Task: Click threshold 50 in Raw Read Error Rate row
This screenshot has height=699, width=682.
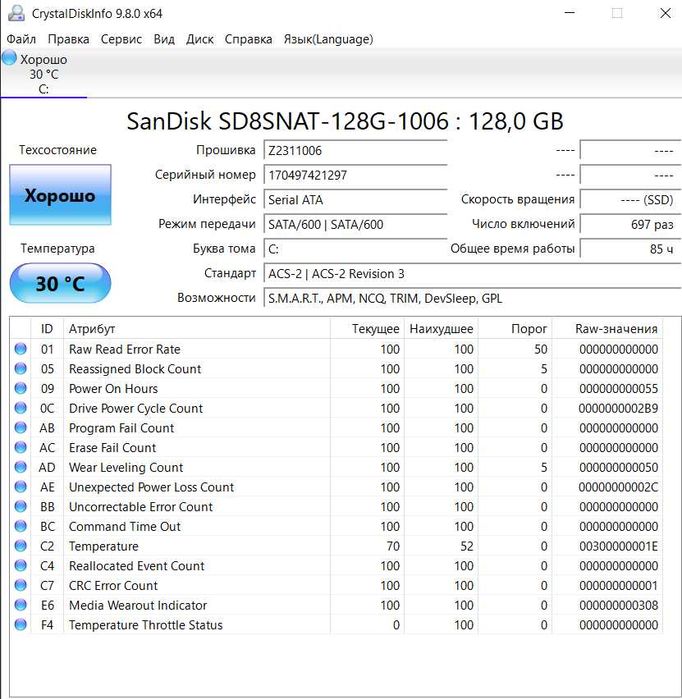Action: [540, 349]
